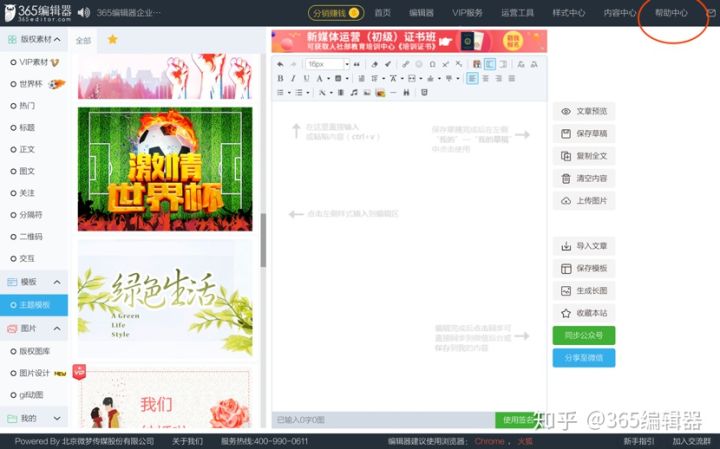Click the 保存草稿 button
Screen dimensions: 720x449
(x=584, y=134)
